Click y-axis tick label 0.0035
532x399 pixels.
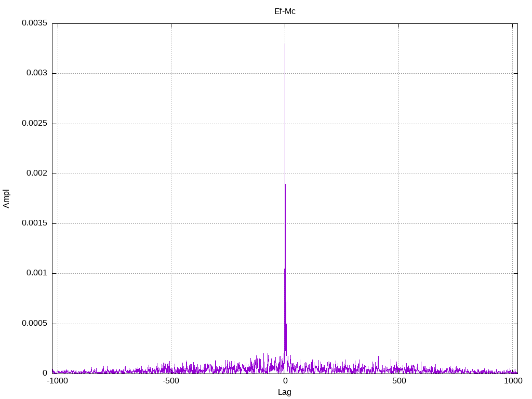[35, 23]
